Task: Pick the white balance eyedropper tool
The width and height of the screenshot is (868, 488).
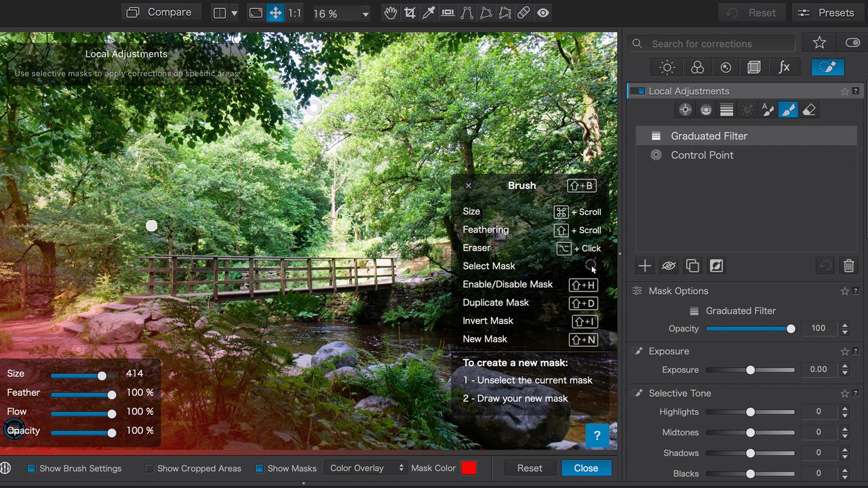Action: (429, 13)
